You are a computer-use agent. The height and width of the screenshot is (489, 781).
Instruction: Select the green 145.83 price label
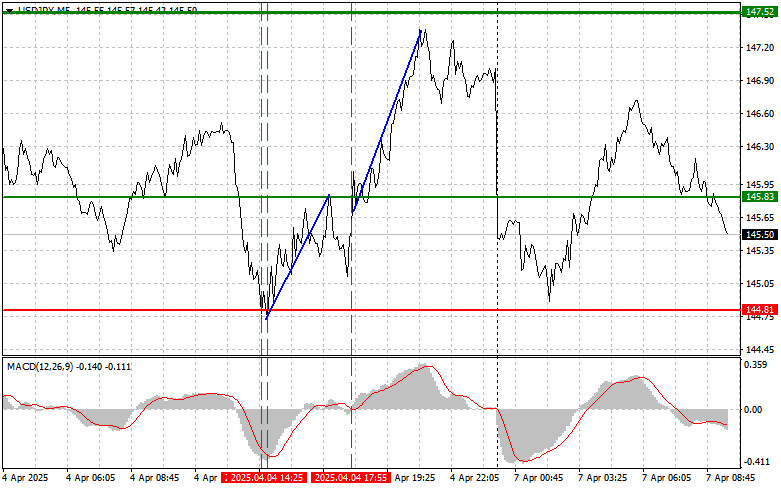click(760, 197)
